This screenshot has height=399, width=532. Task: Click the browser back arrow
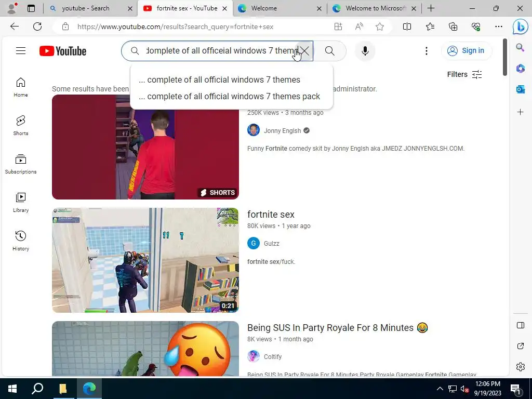14,26
